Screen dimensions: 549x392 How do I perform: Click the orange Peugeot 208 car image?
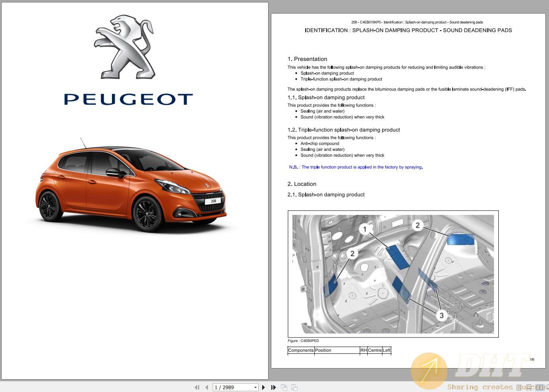point(131,185)
